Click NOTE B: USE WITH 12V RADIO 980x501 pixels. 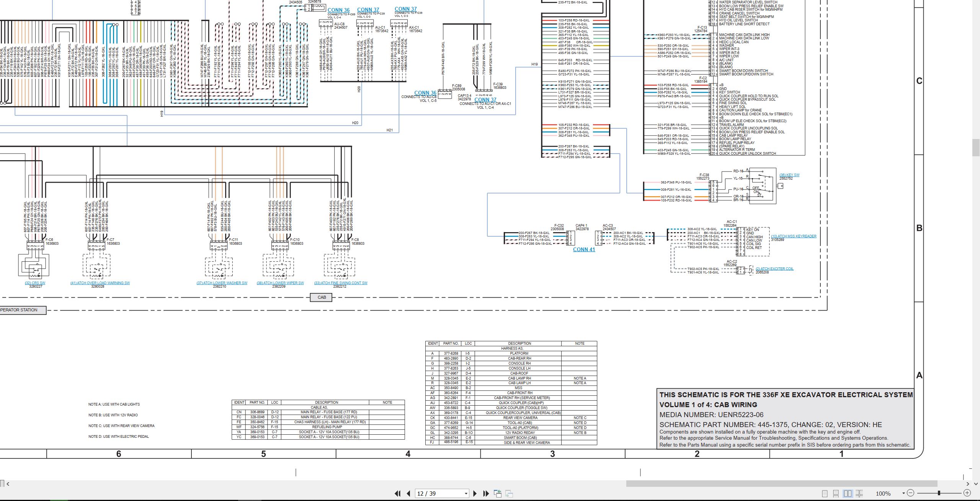coord(113,415)
